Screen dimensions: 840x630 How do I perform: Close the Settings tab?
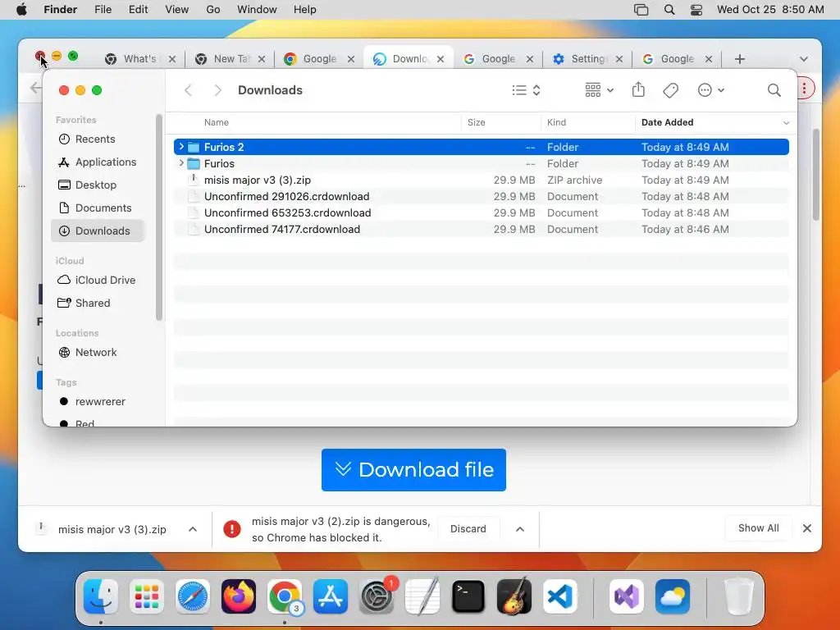[x=619, y=59]
